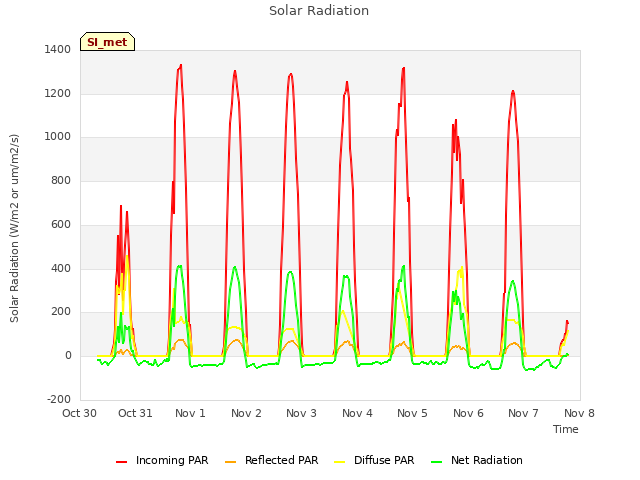The height and width of the screenshot is (480, 640).
Task: Click the Oct 30 x-axis tick label
Action: [x=79, y=413]
